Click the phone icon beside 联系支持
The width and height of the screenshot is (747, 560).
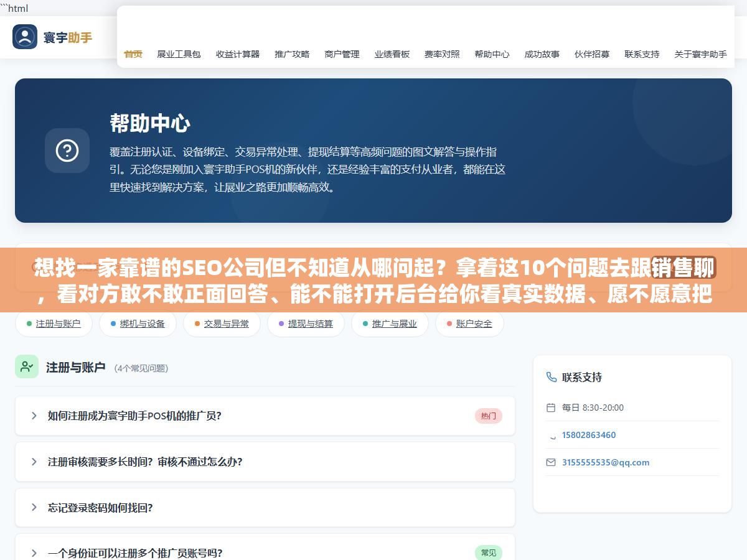pyautogui.click(x=551, y=377)
